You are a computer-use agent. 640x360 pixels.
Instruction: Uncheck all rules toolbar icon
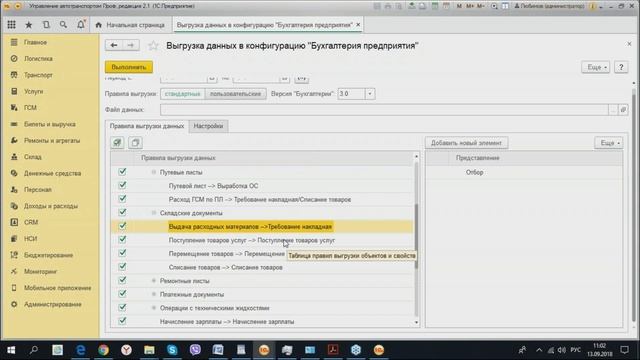[135, 142]
